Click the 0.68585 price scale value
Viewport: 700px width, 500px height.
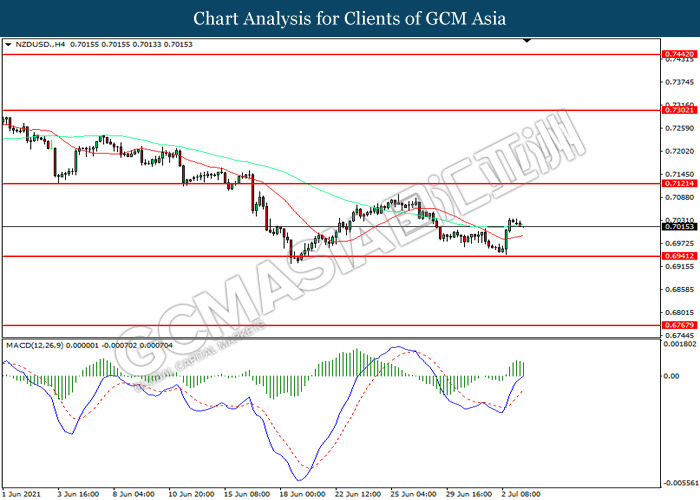(679, 289)
